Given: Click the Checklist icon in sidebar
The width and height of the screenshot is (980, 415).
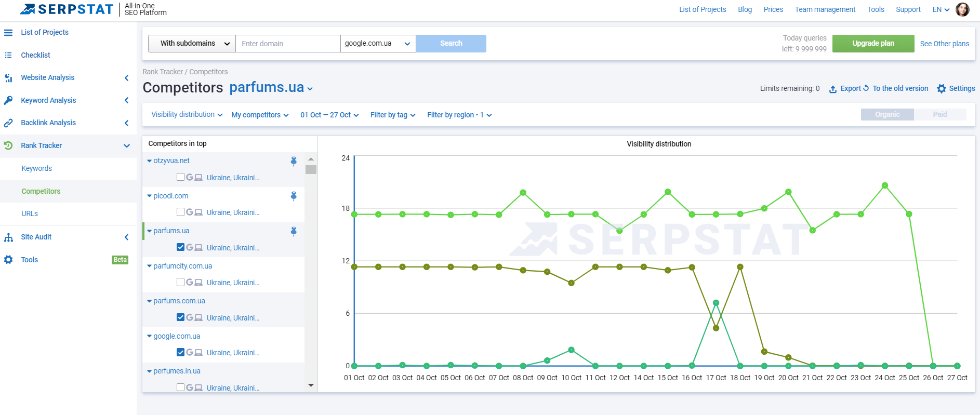Looking at the screenshot, I should coord(8,55).
